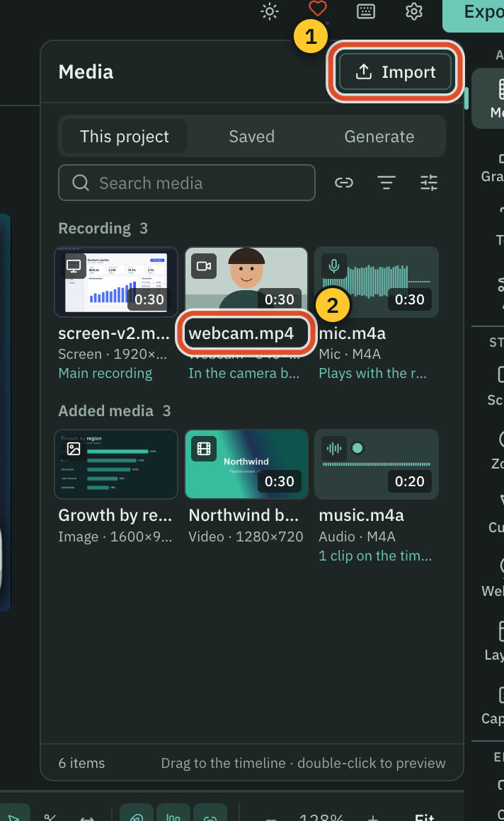Select the Growth by region image thumbnail
504x821 pixels.
[116, 464]
